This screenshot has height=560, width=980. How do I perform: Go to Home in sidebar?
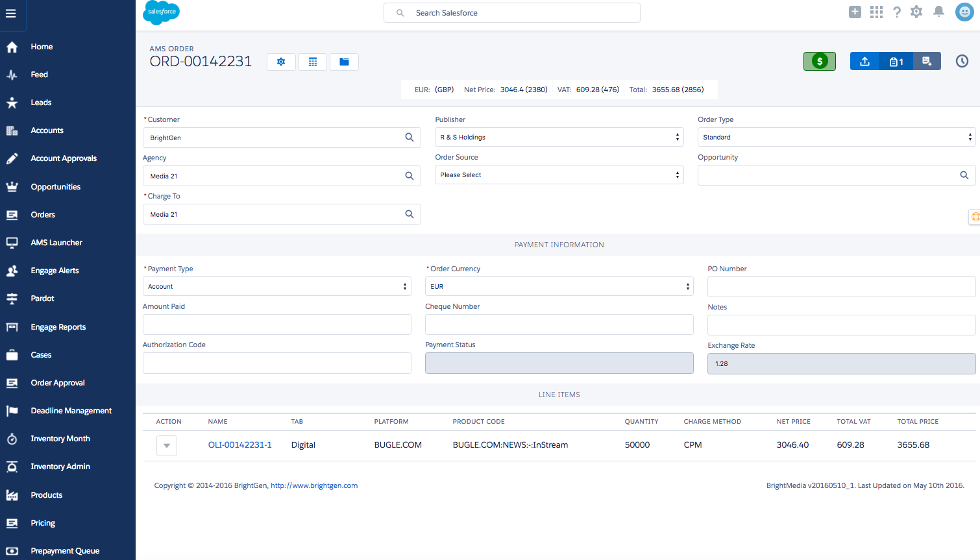42,47
